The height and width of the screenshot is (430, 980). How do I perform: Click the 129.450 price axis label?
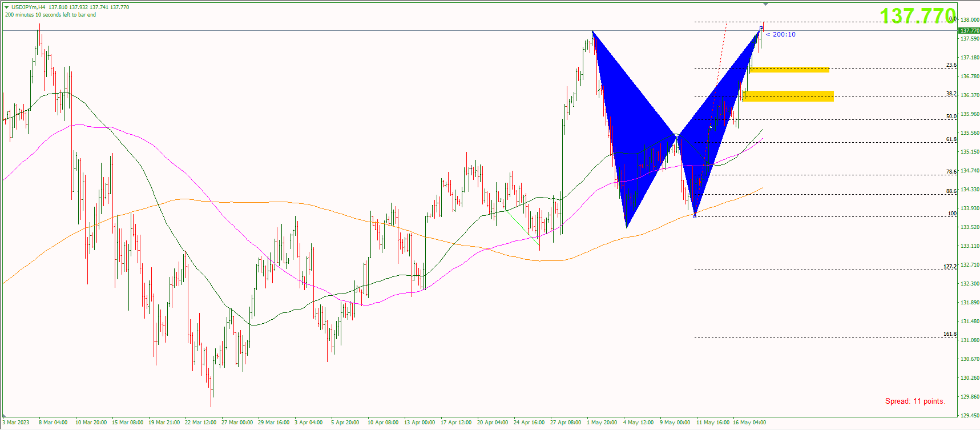tap(970, 416)
